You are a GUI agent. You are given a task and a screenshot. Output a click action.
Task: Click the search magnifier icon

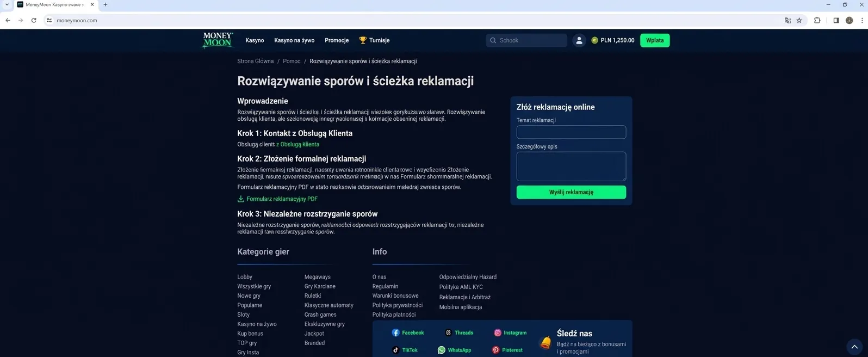click(x=493, y=40)
